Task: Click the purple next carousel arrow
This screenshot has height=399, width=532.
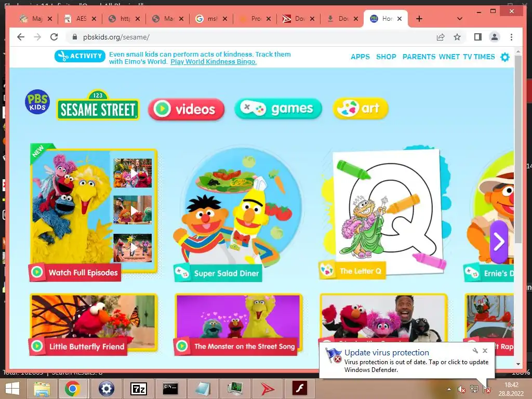Action: pos(498,242)
